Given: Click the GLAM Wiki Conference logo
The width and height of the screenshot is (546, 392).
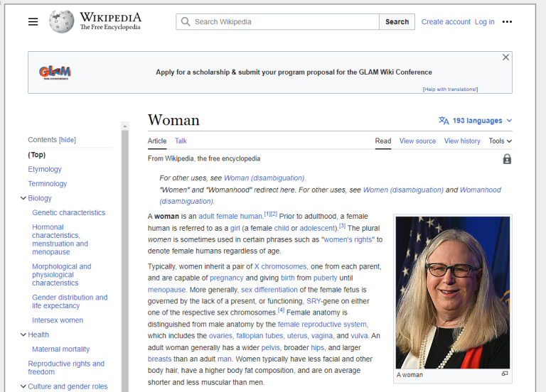Looking at the screenshot, I should [55, 72].
